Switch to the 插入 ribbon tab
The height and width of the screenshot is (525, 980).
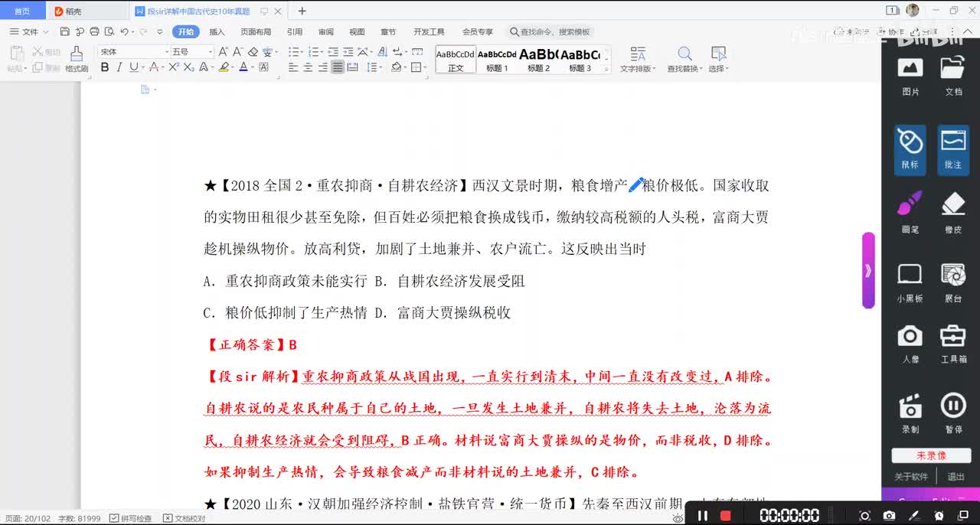(217, 31)
